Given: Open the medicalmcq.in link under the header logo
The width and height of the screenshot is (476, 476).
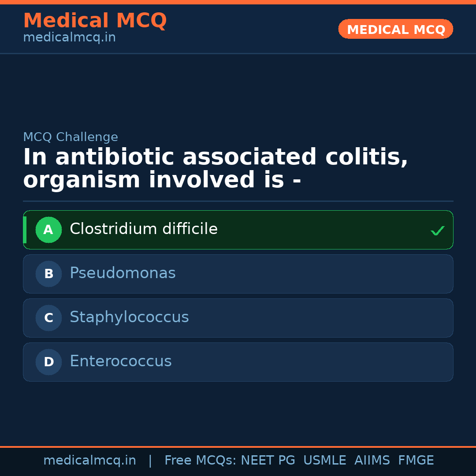Looking at the screenshot, I should point(69,37).
